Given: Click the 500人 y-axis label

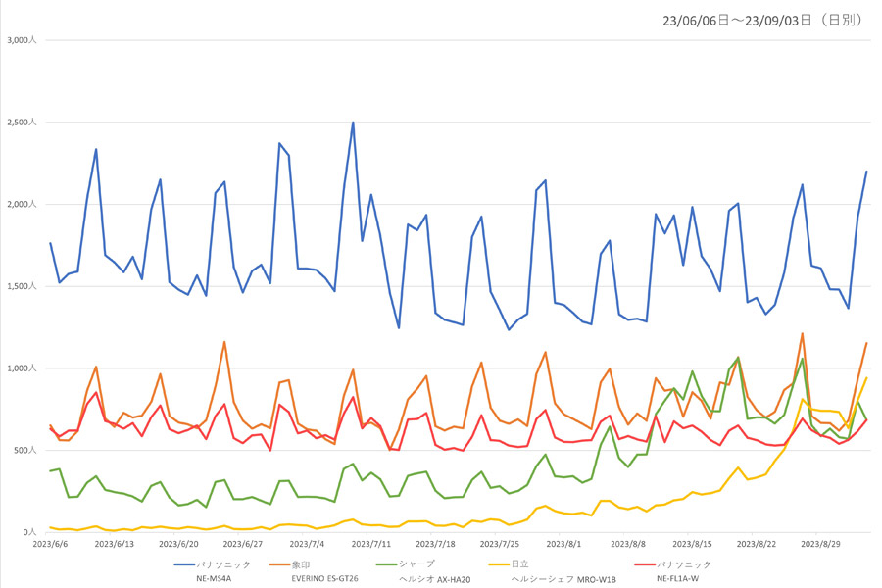Looking at the screenshot, I should pos(25,450).
